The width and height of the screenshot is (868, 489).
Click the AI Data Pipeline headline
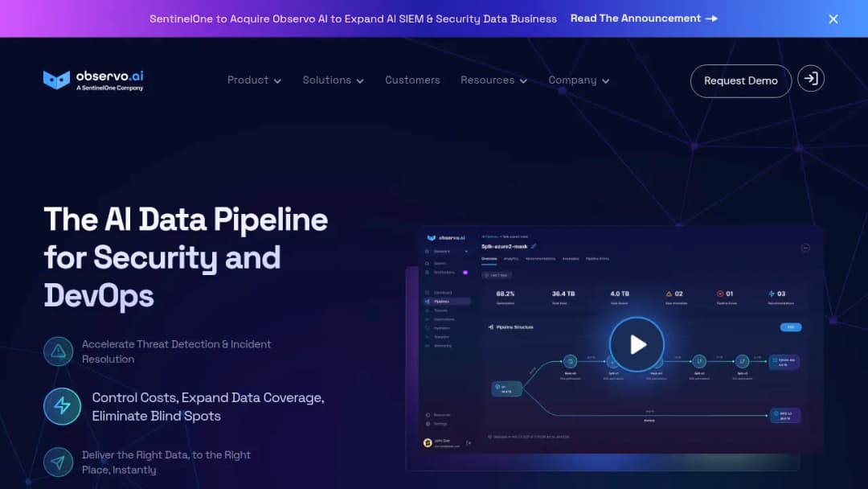pos(186,257)
